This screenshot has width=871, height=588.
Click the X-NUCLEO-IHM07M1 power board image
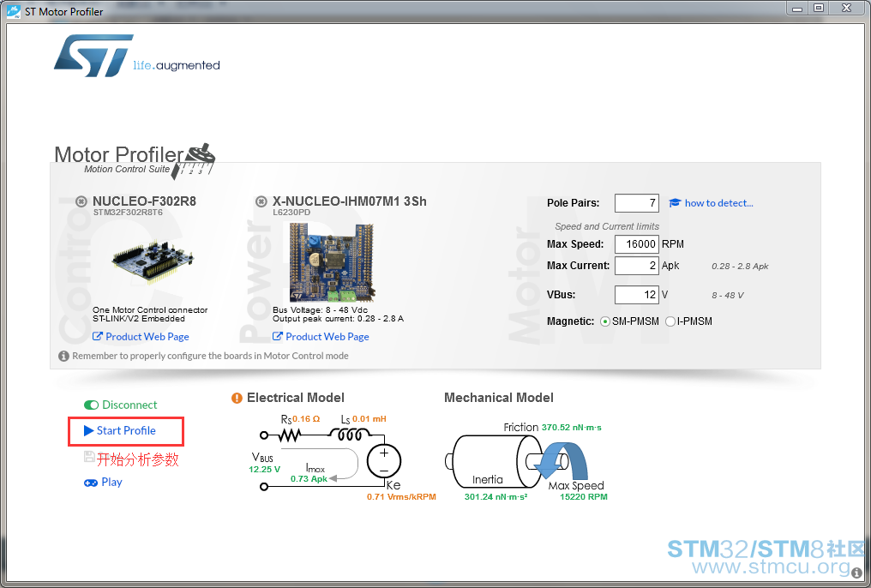click(332, 262)
